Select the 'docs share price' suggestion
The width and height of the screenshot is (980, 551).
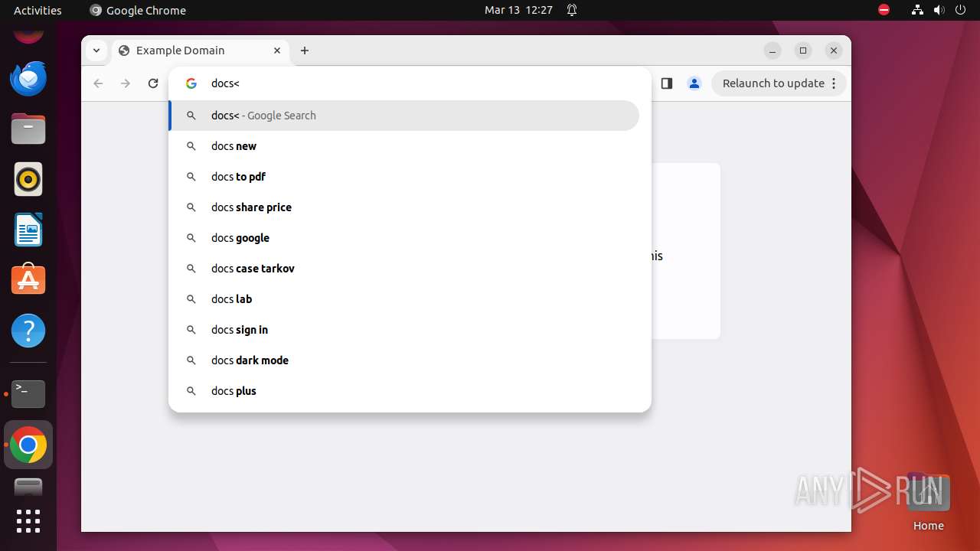coord(404,207)
